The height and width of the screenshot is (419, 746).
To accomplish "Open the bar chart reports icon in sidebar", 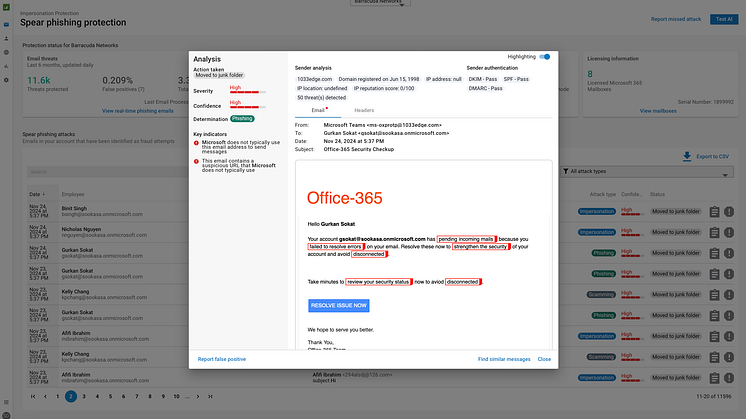I will tap(6, 66).
